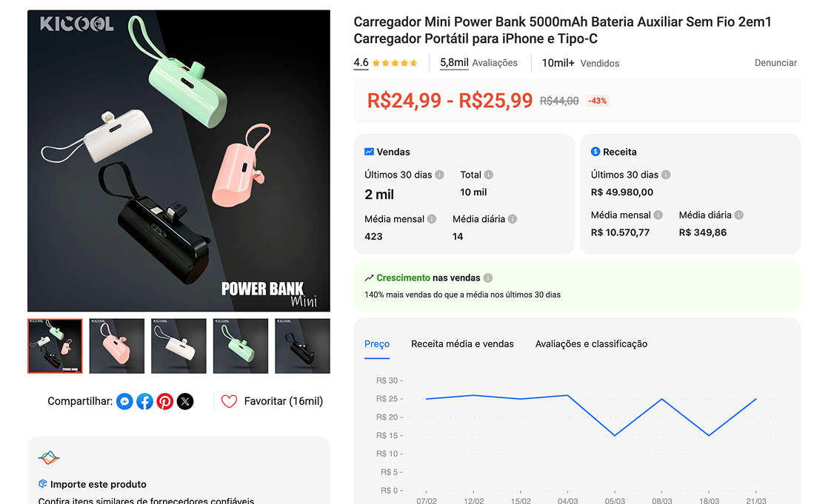Click info icon next to sales Média mensal
This screenshot has height=504, width=831.
click(x=432, y=219)
